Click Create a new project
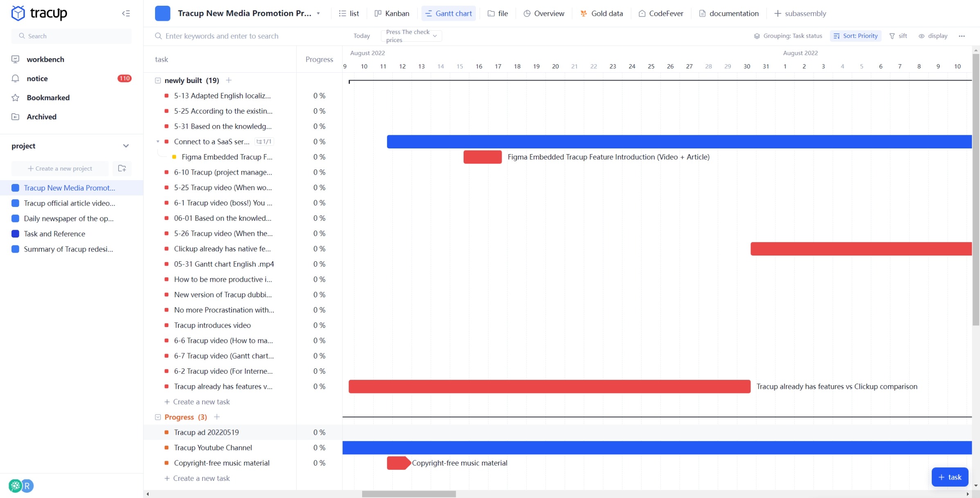Viewport: 980px width, 498px height. (60, 168)
